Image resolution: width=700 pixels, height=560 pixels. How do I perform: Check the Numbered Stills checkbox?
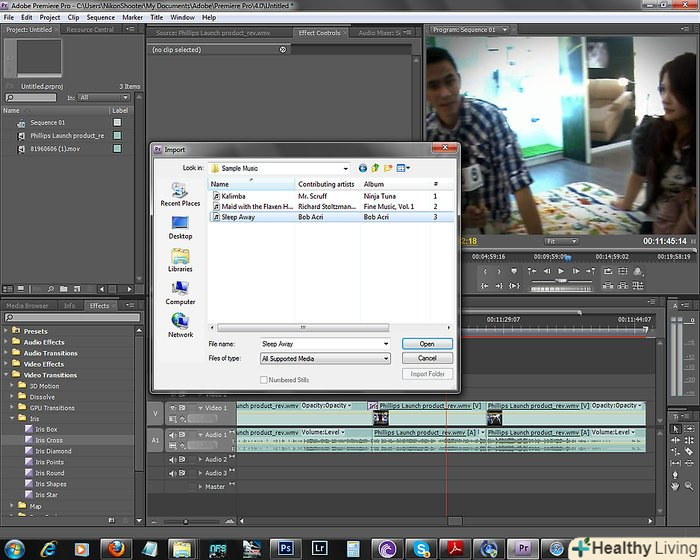[264, 380]
